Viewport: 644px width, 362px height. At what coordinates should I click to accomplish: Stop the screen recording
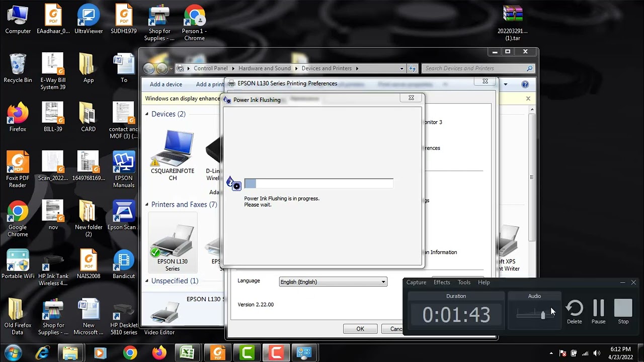(x=623, y=312)
